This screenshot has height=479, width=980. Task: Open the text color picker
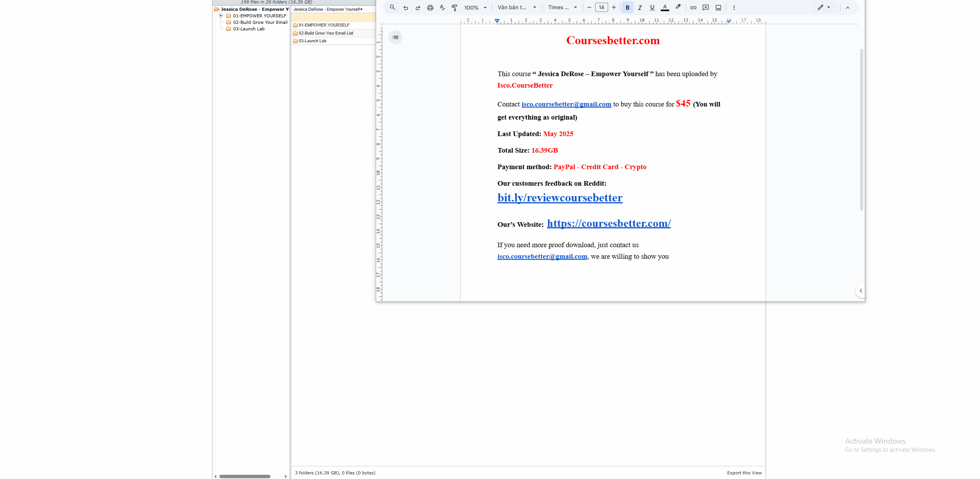coord(665,7)
